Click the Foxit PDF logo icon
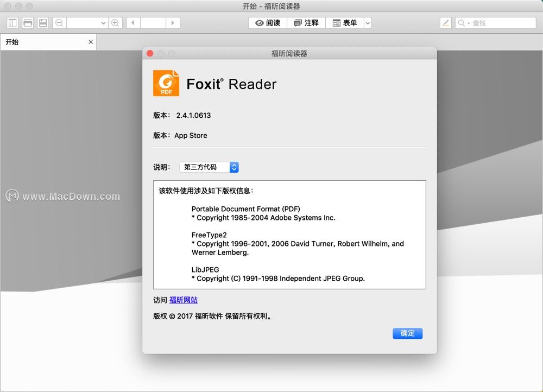The width and height of the screenshot is (543, 392). [x=166, y=83]
